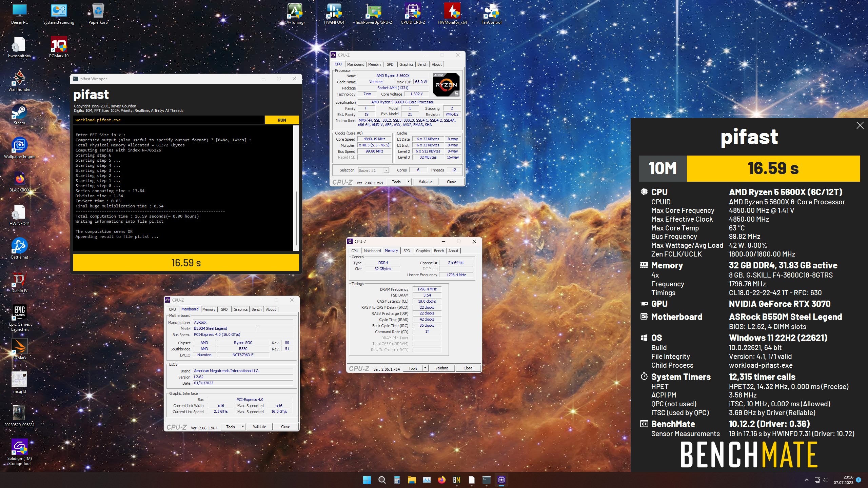Open Firefox from taskbar
This screenshot has width=868, height=488.
pos(441,480)
